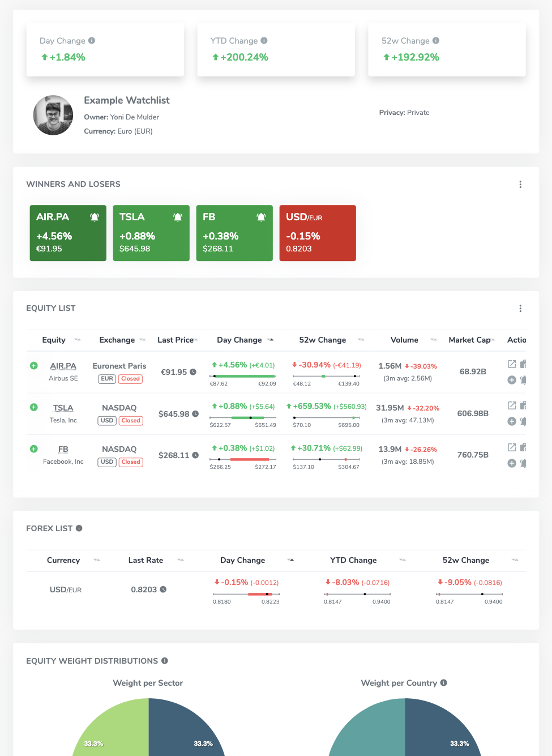Open Equity Weight Distributions info icon

tap(165, 661)
